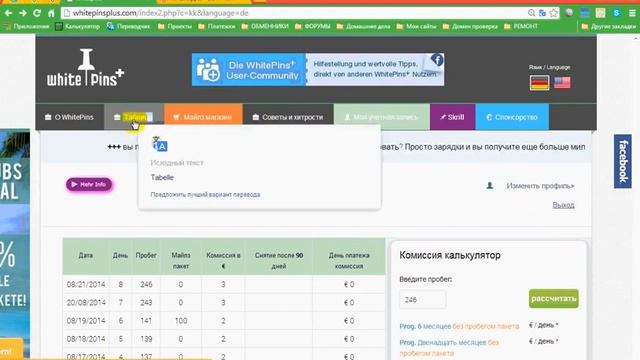Click Изменить профиль link

(x=540, y=186)
